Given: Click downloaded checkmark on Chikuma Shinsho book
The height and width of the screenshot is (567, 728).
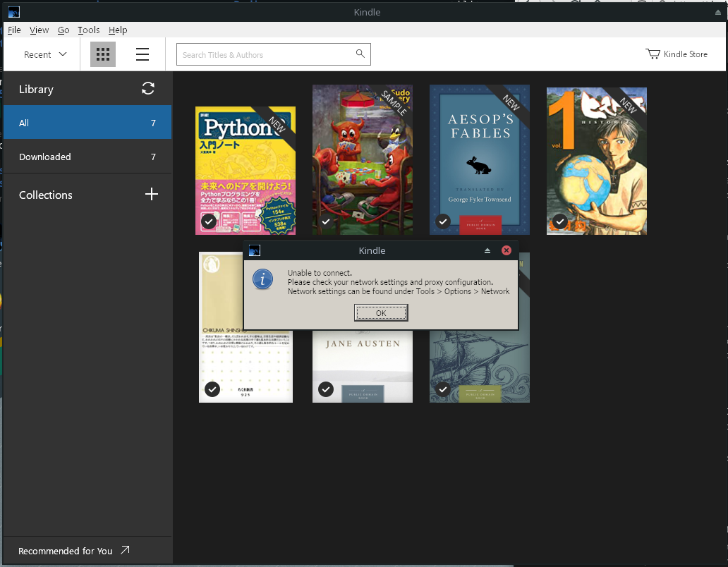Looking at the screenshot, I should pos(212,389).
